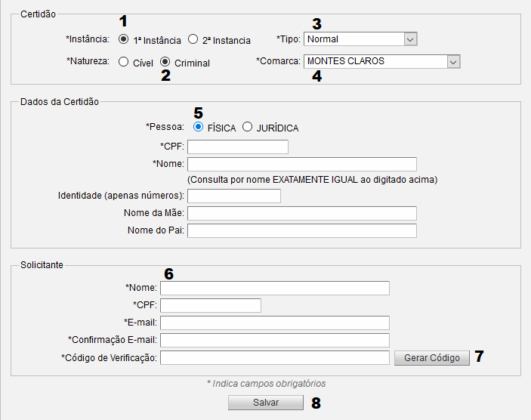Click the Nome do Pai input field
This screenshot has width=531, height=420.
tap(302, 230)
